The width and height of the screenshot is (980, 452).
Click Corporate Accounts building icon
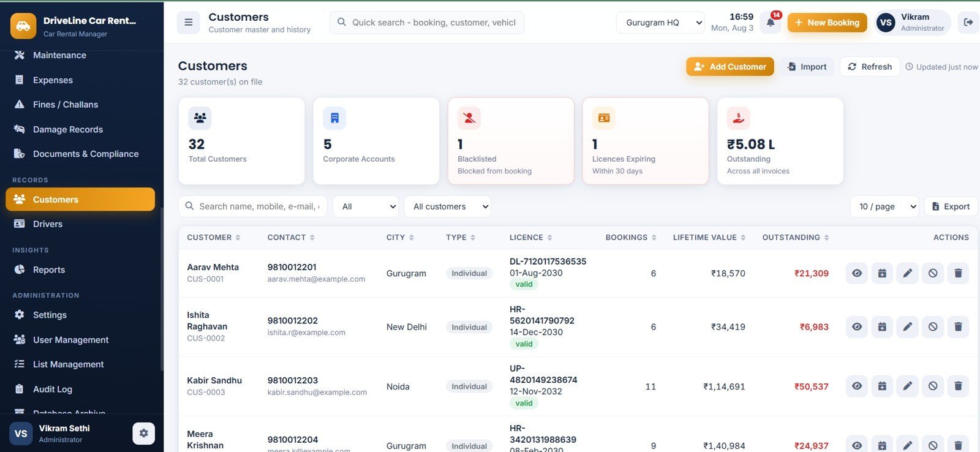pos(334,118)
